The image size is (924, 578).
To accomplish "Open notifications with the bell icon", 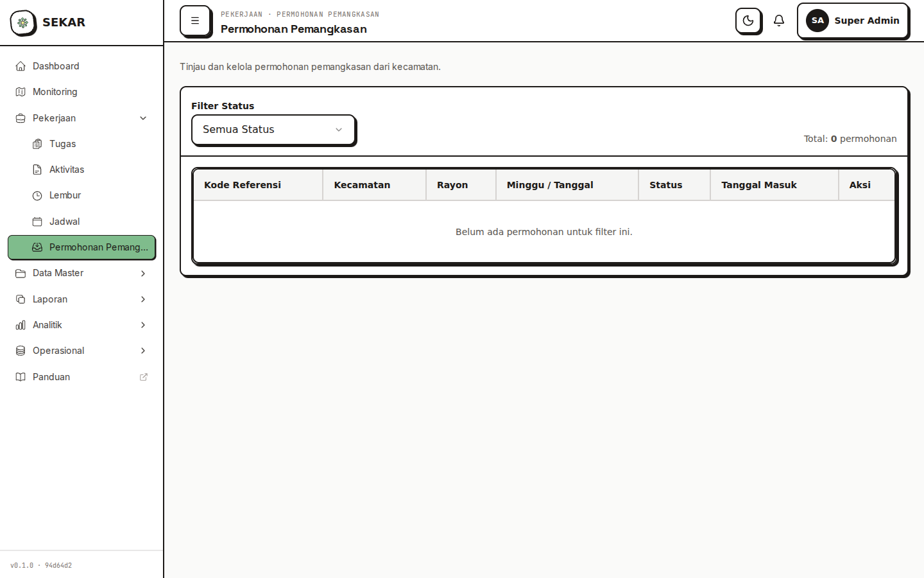I will [779, 21].
